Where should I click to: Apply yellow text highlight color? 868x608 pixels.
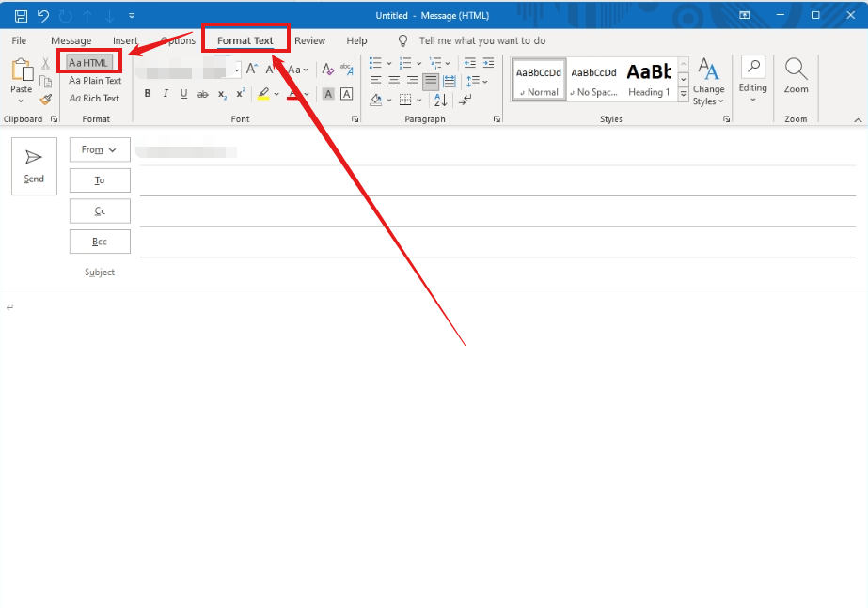tap(263, 93)
